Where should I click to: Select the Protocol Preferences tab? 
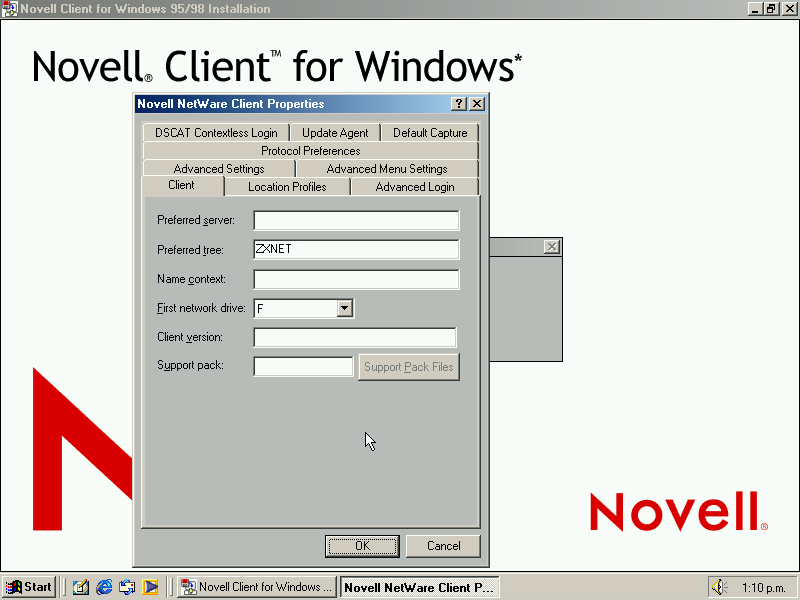click(311, 151)
